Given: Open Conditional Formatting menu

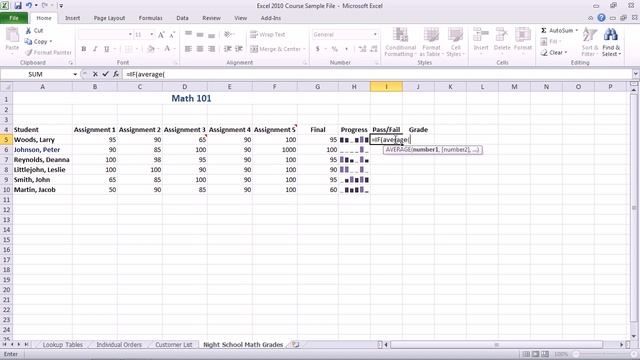Looking at the screenshot, I should pyautogui.click(x=400, y=42).
